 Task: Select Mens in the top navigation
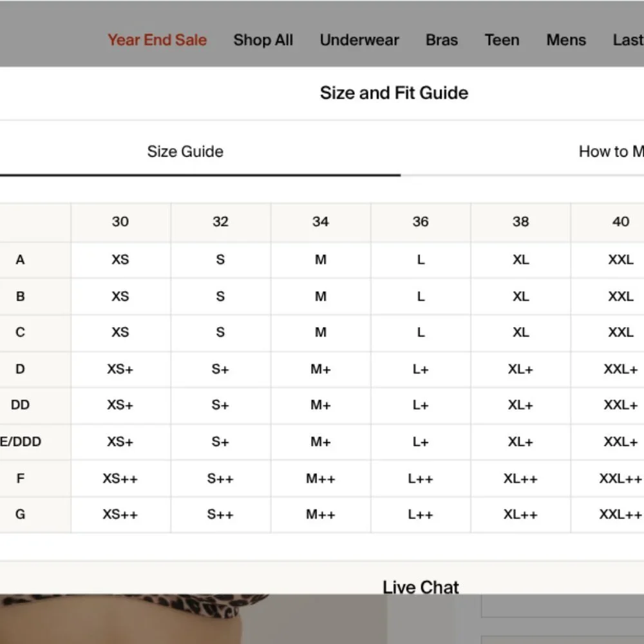566,40
